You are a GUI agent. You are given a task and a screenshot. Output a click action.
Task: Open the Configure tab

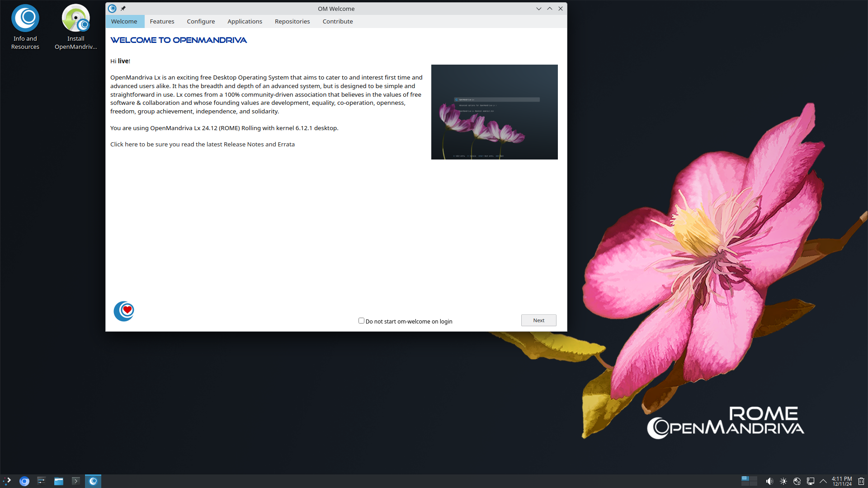[201, 21]
